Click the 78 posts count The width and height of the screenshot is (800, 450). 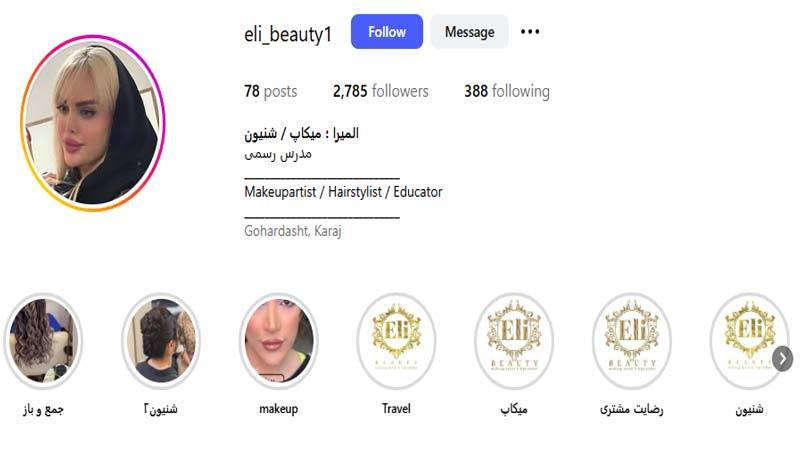tap(270, 91)
